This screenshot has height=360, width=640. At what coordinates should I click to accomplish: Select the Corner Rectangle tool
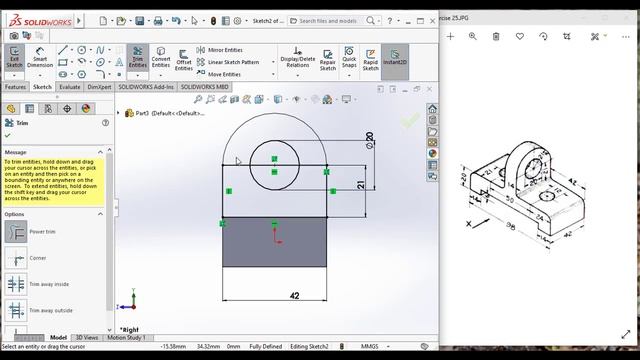63,62
